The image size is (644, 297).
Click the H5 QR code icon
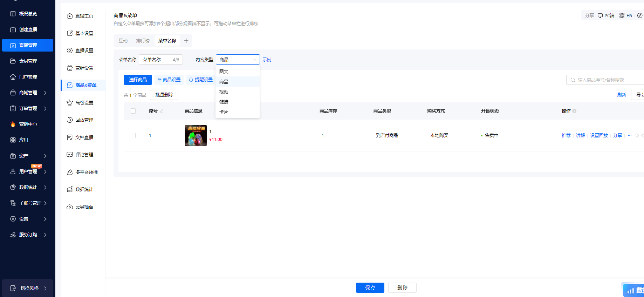(622, 16)
